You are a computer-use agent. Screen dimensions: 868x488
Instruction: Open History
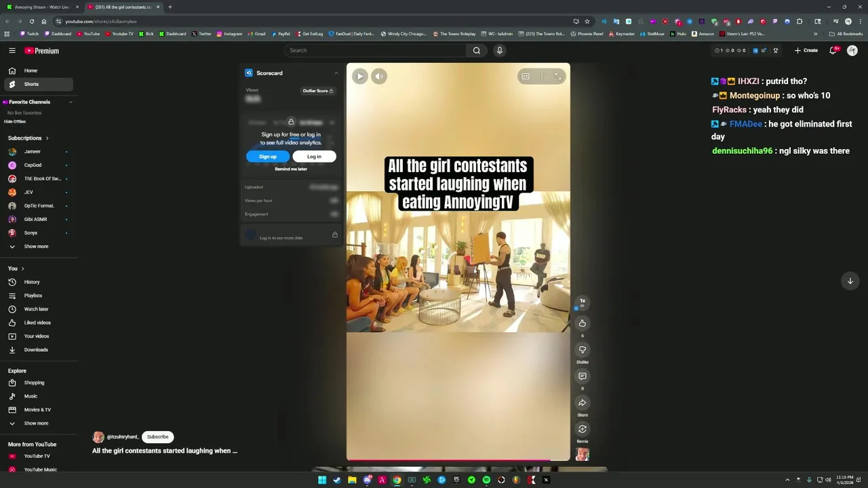click(x=39, y=282)
